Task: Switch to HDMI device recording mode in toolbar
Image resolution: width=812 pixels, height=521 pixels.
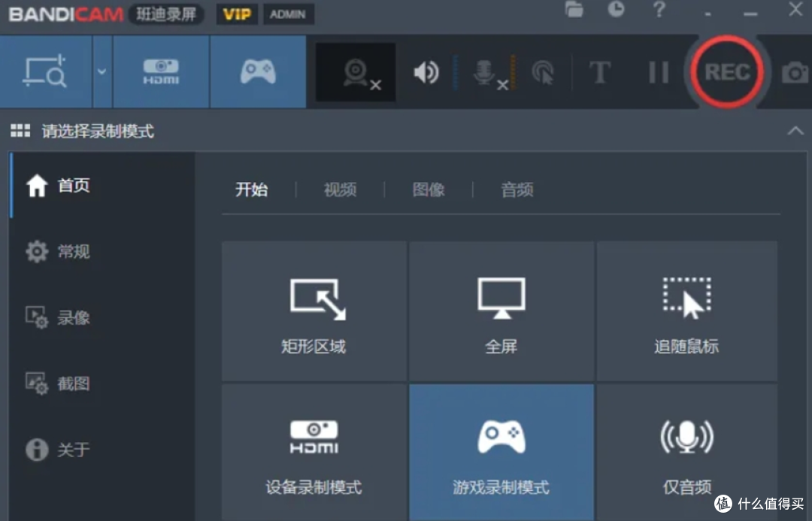Action: click(x=161, y=71)
